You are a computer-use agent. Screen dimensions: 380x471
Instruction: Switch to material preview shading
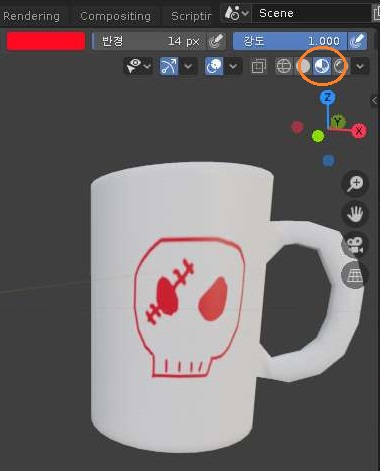(x=322, y=66)
